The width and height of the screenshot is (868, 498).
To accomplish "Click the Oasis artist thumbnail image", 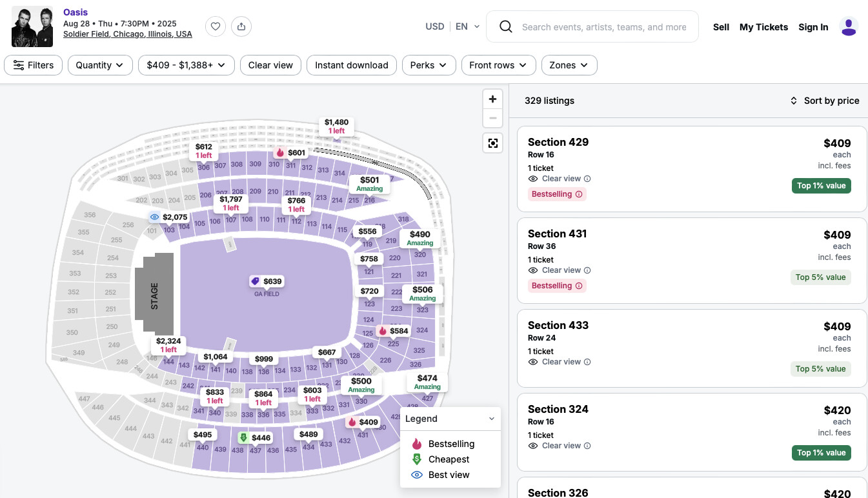I will [x=32, y=27].
